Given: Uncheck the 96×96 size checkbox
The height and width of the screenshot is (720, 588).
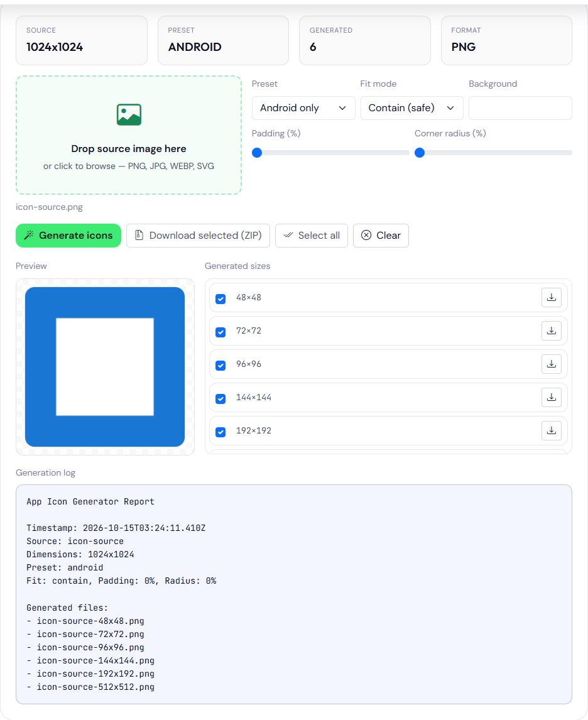Looking at the screenshot, I should [220, 365].
